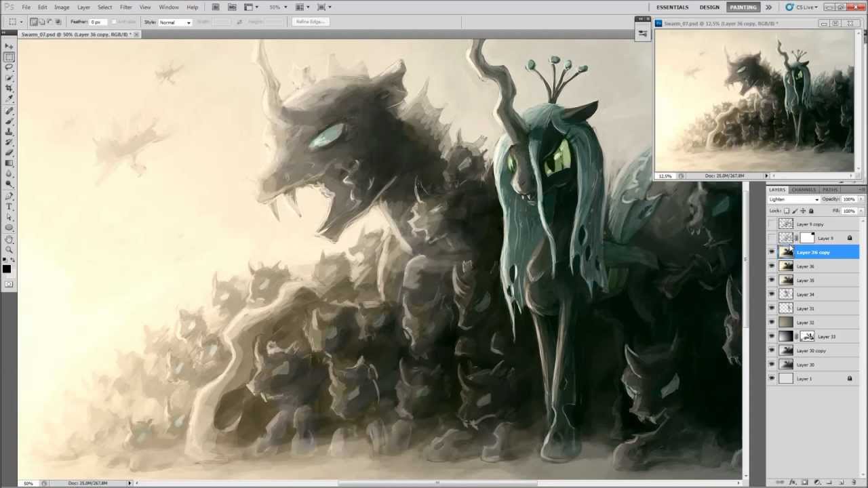Select the Crop tool
Viewport: 868px width, 488px height.
(x=9, y=88)
